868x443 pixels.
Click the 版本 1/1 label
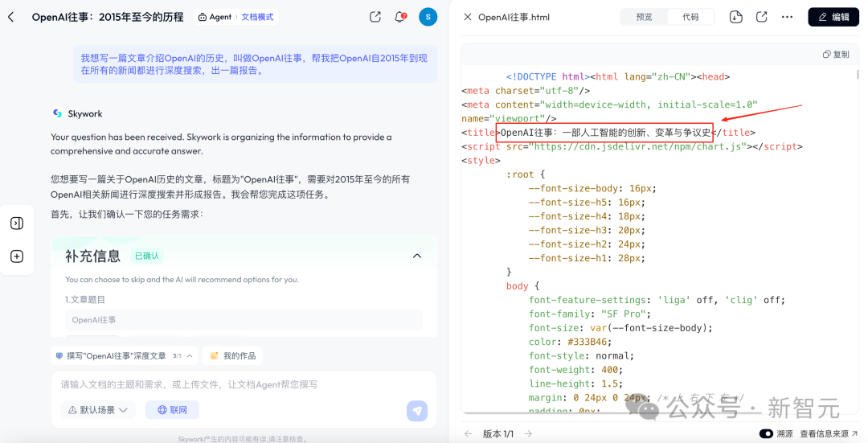pos(498,433)
